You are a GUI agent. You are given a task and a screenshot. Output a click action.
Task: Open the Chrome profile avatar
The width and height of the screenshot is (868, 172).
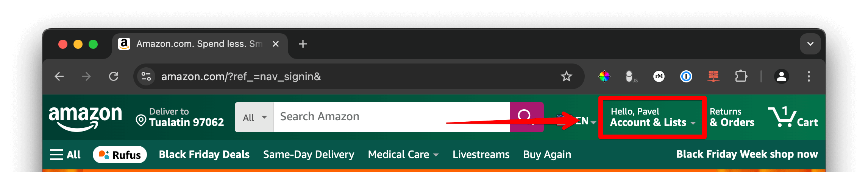(x=781, y=76)
